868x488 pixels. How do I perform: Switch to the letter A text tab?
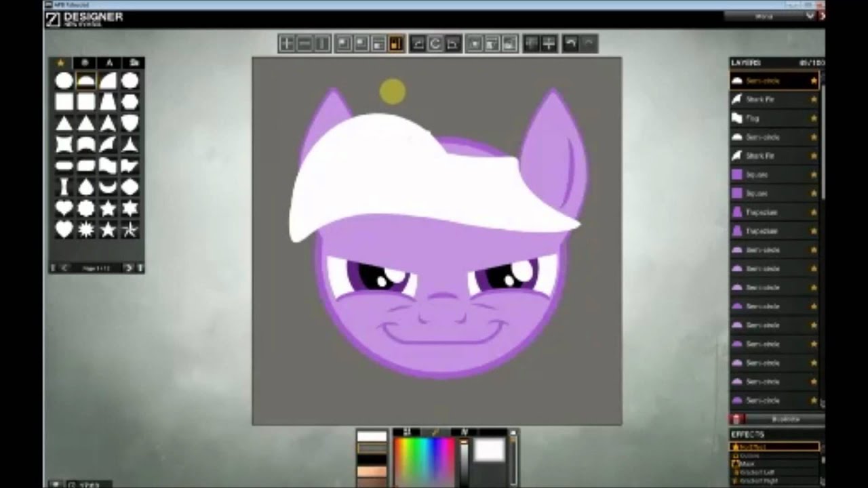(109, 63)
